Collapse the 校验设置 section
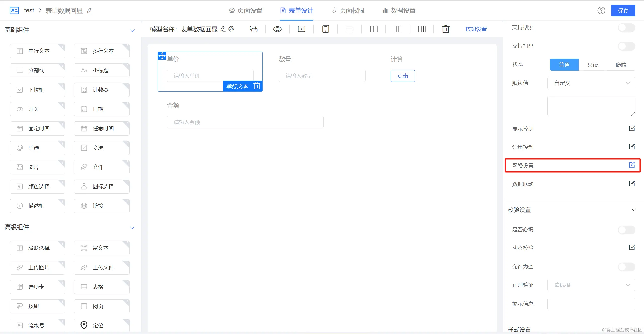The image size is (644, 334). (x=634, y=210)
